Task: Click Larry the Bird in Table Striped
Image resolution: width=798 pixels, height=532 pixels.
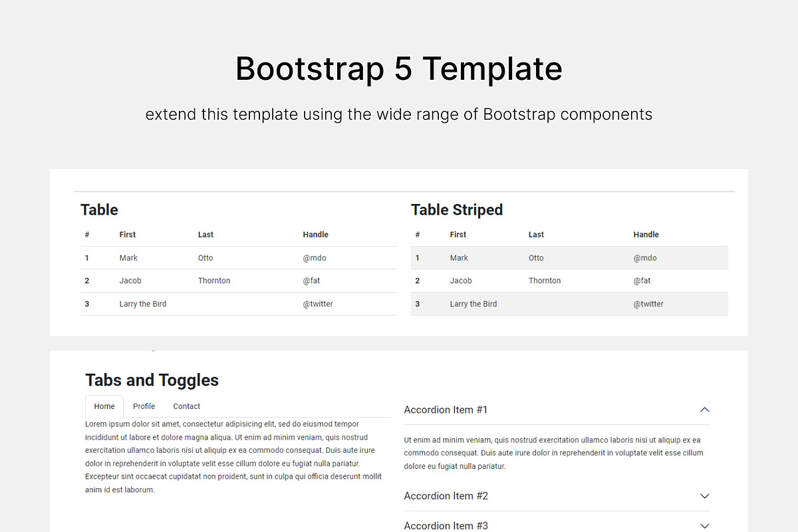Action: coord(473,304)
